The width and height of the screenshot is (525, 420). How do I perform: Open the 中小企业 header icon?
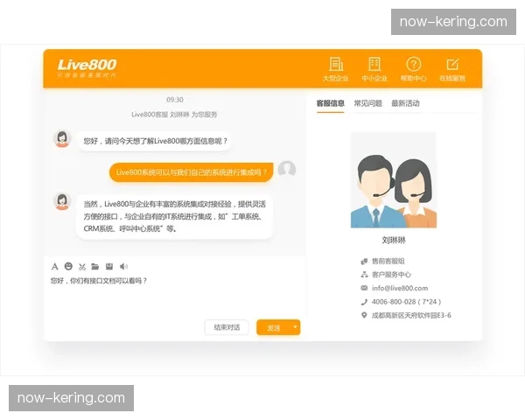click(x=374, y=69)
